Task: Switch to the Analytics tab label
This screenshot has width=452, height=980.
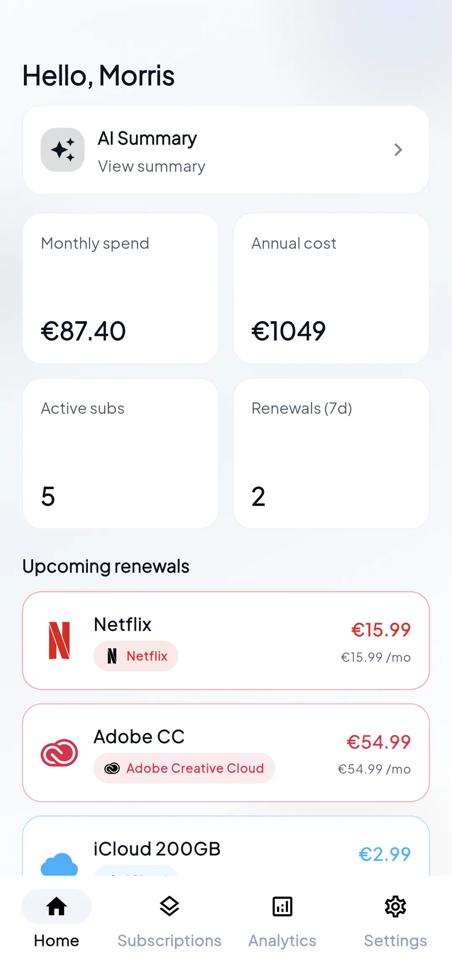Action: 282,941
